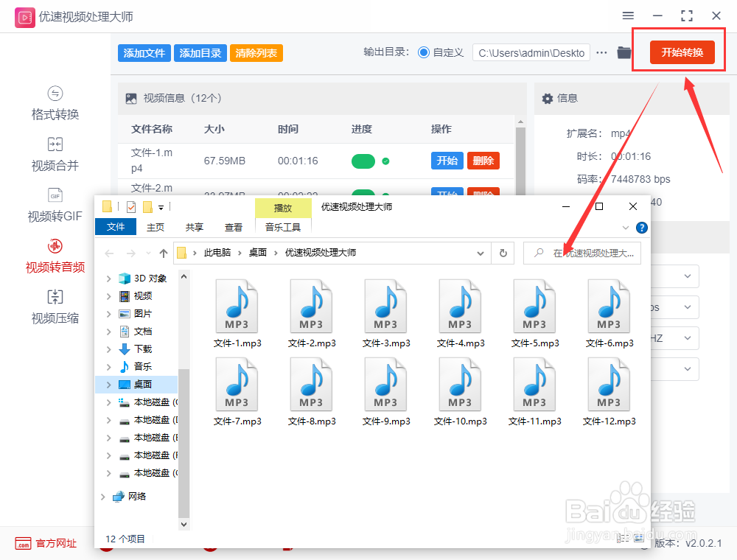Viewport: 737px width, 560px height.
Task: Open the 视频转GIF module
Action: pyautogui.click(x=55, y=206)
